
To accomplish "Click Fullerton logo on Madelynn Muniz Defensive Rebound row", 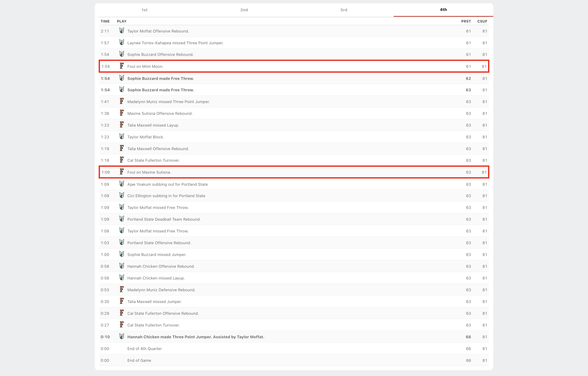I will click(122, 290).
